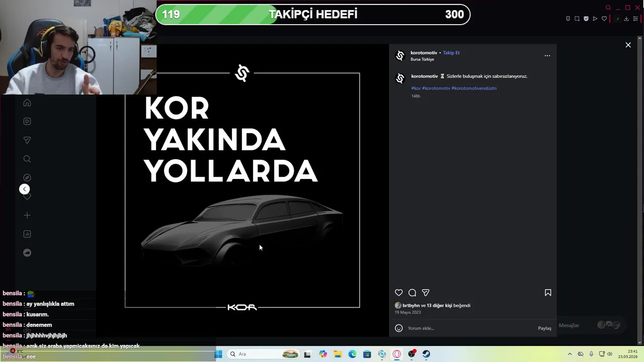The width and height of the screenshot is (644, 362).
Task: Open volume control in system tray
Action: tap(610, 354)
